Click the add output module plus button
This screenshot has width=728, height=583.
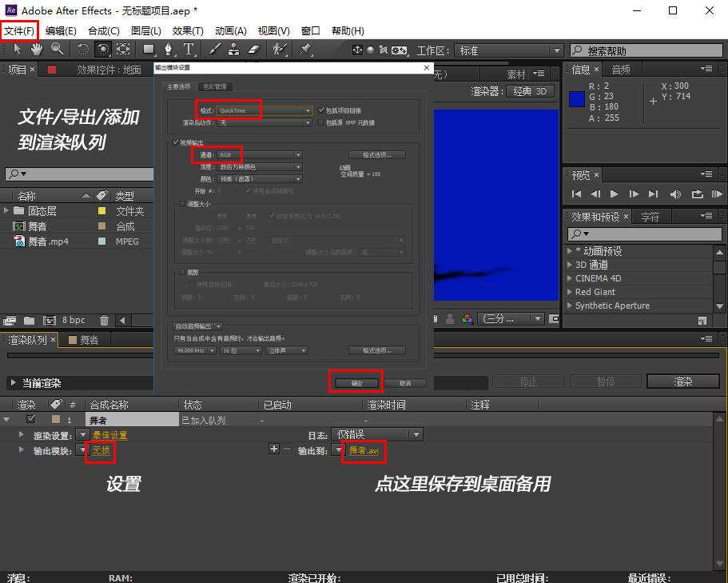[274, 449]
